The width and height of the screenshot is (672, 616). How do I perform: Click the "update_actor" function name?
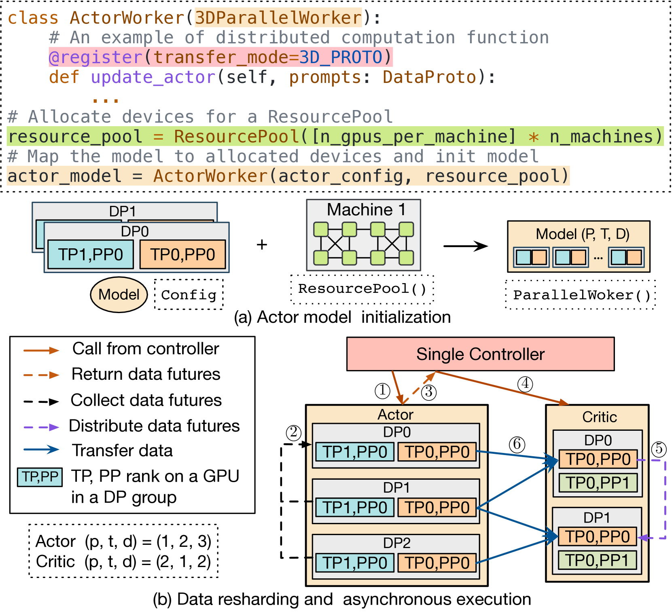(x=153, y=77)
